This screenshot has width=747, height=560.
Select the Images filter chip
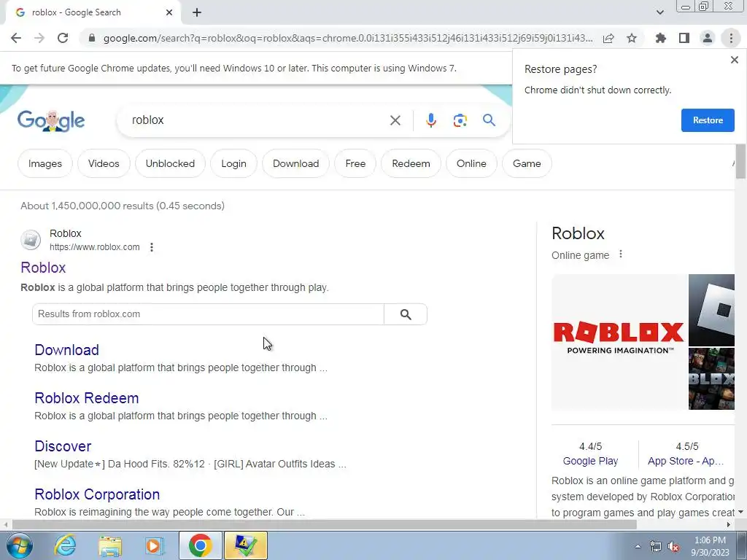pos(44,163)
